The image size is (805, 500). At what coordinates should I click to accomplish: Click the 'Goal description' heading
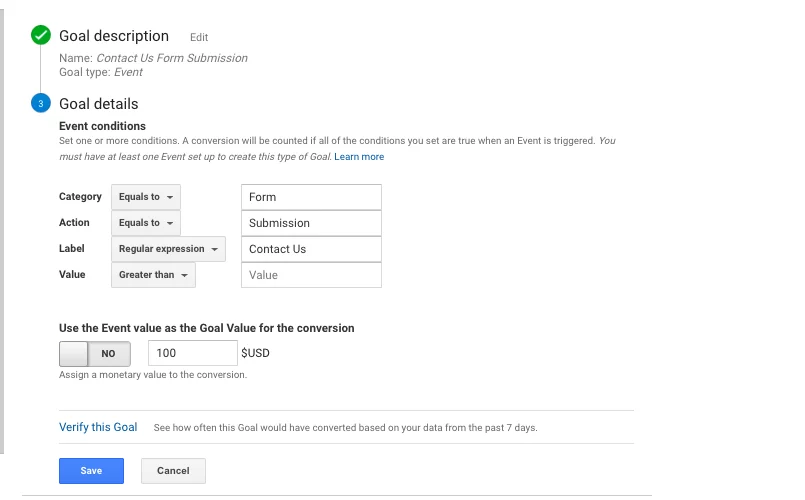[114, 36]
